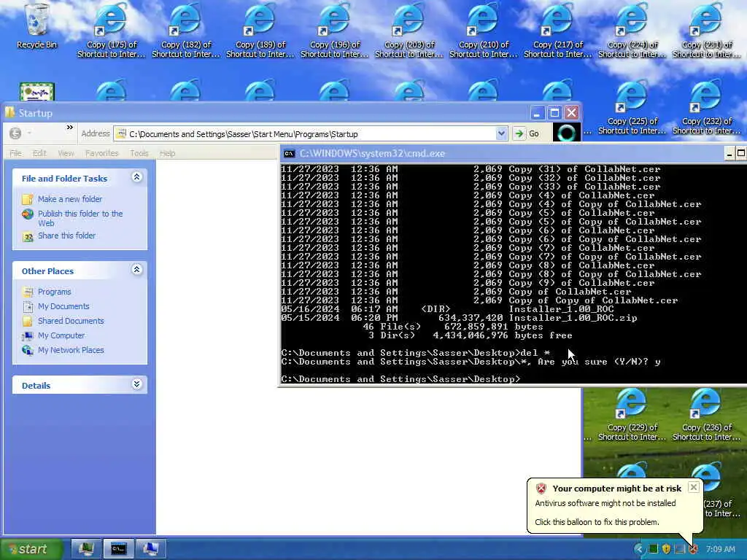Select Copy (203) of Shortcut to Internet icon
The image size is (747, 560).
[409, 31]
